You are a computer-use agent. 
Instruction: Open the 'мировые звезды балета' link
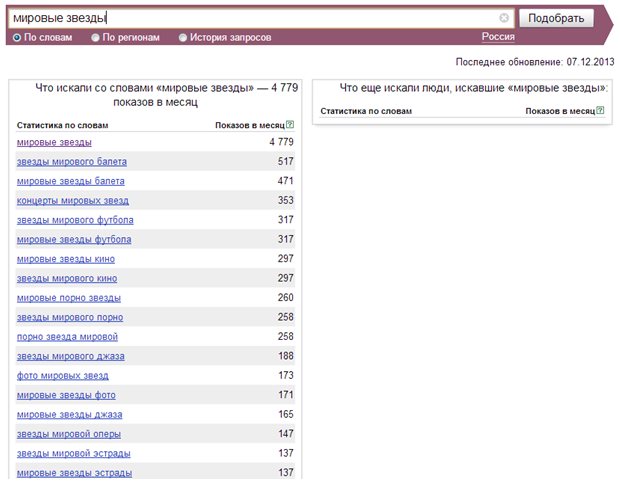(70, 181)
